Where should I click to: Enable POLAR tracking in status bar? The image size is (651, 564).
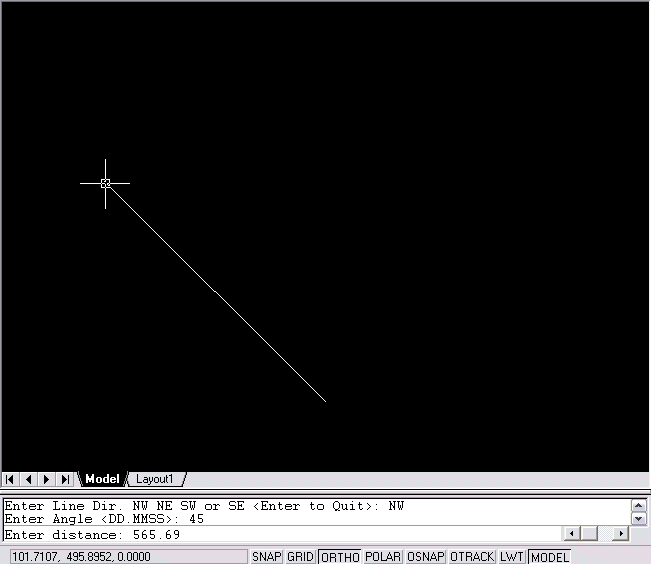383,557
